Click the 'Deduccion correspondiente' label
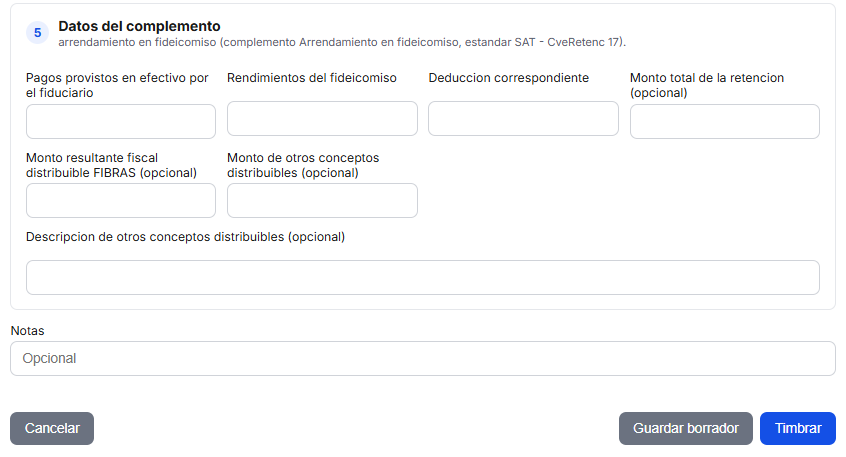 [x=509, y=78]
